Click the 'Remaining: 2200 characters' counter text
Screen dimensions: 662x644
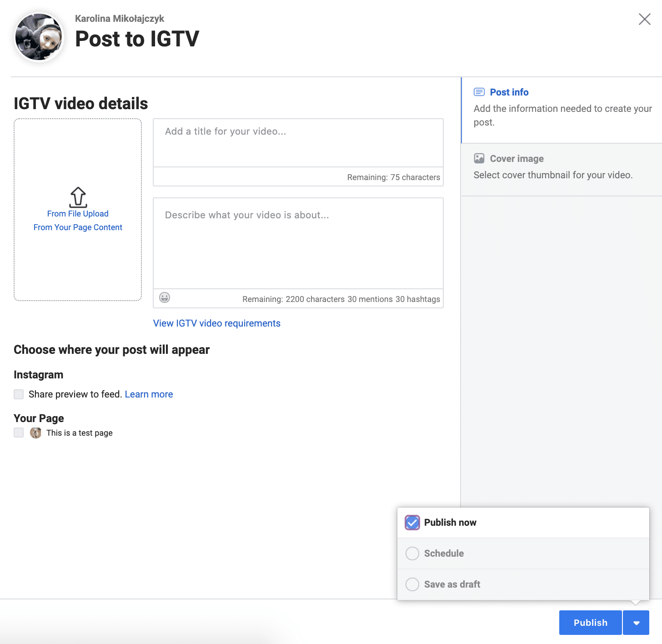tap(293, 299)
